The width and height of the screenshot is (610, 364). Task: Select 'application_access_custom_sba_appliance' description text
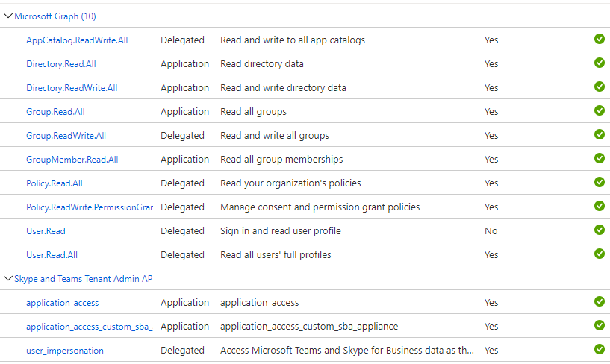click(x=309, y=326)
